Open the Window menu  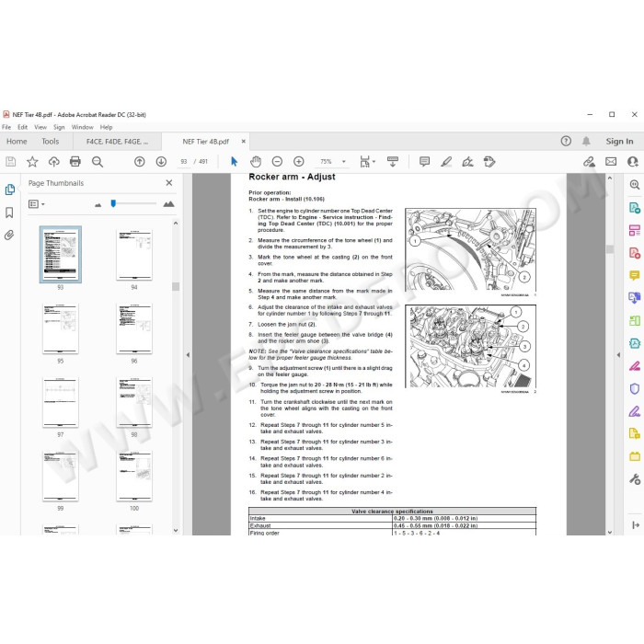(x=83, y=127)
